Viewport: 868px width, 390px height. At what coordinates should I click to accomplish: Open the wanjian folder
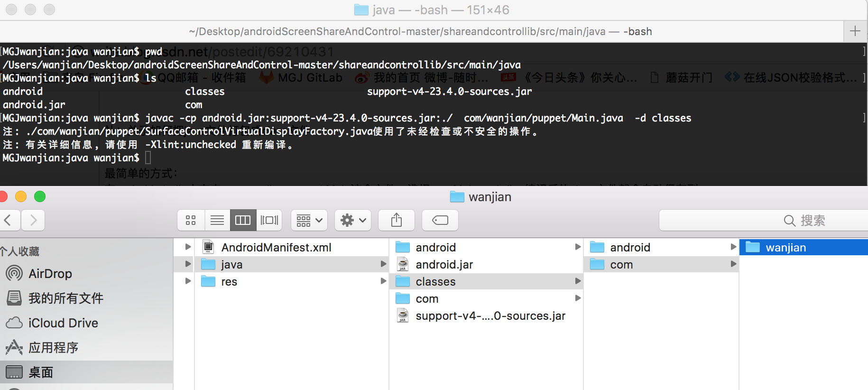785,248
